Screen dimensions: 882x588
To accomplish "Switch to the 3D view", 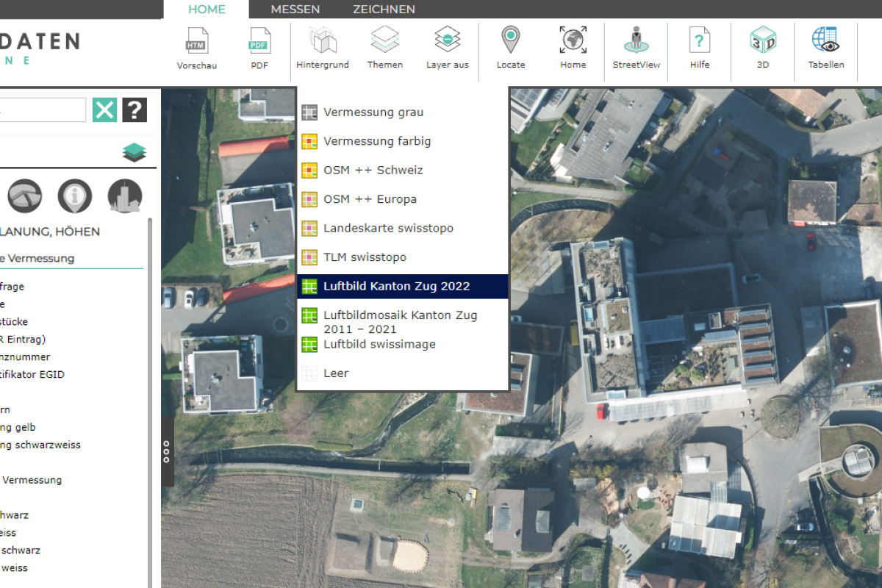I will [x=762, y=48].
